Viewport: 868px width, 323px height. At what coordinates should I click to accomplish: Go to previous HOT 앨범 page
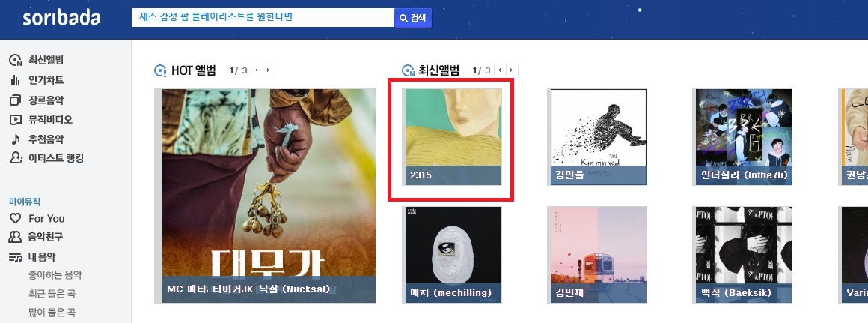(x=257, y=70)
